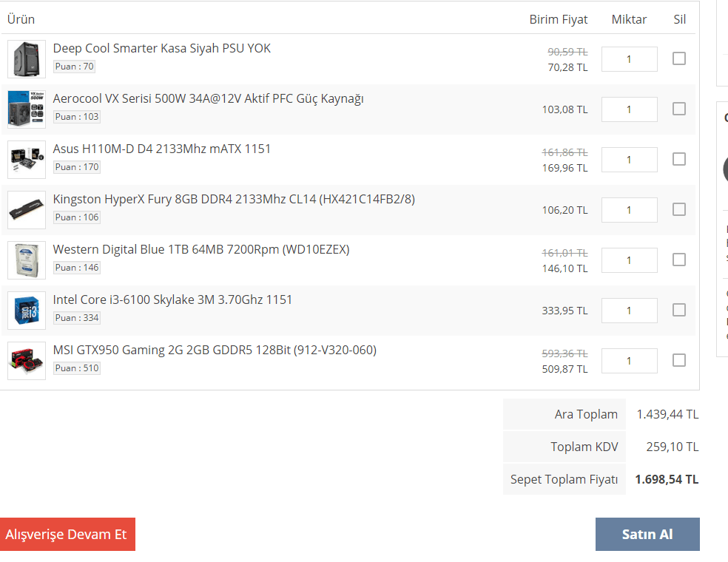Check the delete box for MSI GTX950 Gaming
The height and width of the screenshot is (562, 728).
pos(678,360)
